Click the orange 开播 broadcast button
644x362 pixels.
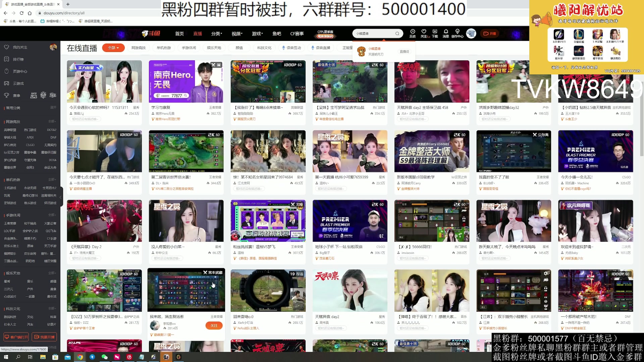click(489, 34)
